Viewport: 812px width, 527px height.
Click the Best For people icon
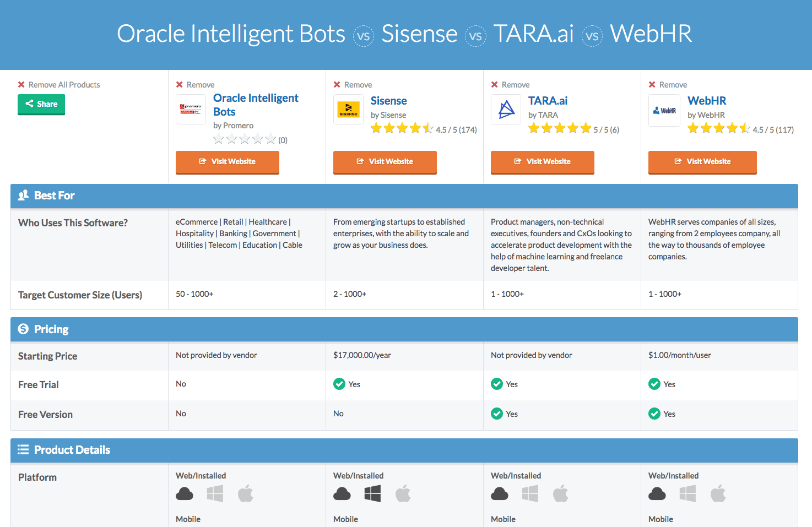click(23, 195)
